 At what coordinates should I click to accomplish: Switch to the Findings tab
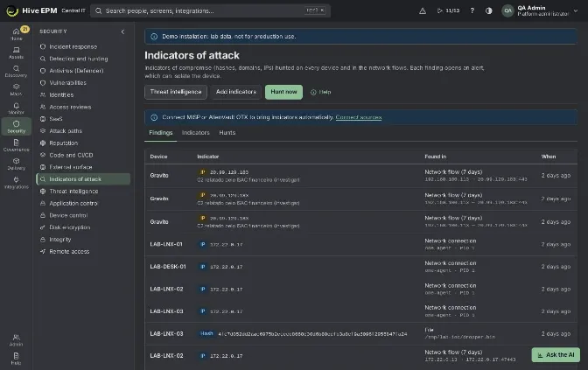pos(160,133)
